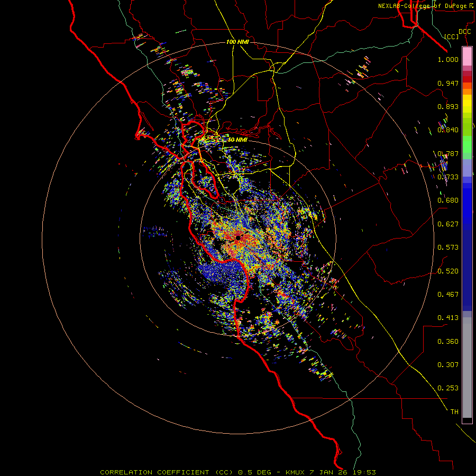The height and width of the screenshot is (476, 476).
Task: Click the 100 NMI range ring label
Action: [237, 42]
